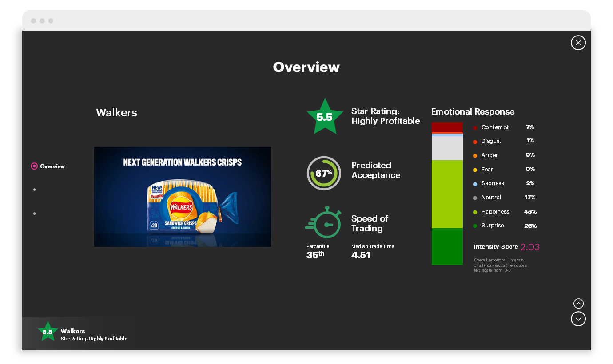Click the footer 'Walkers' name text

coord(73,331)
